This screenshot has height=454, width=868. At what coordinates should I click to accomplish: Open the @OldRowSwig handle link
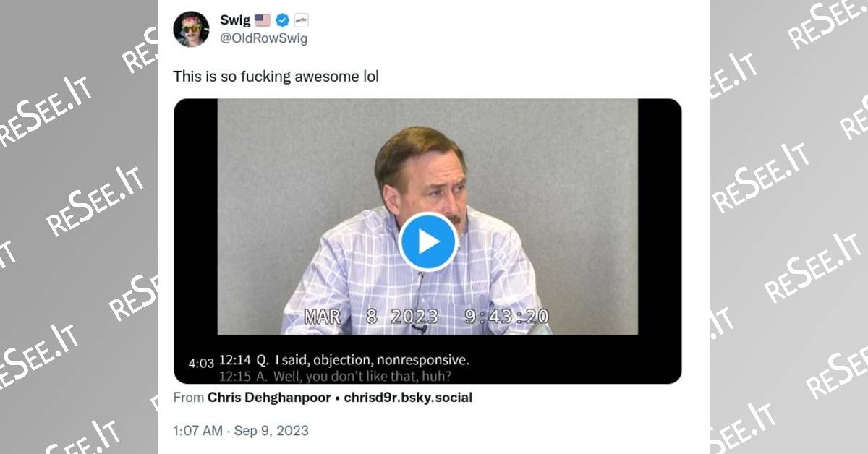[x=263, y=38]
